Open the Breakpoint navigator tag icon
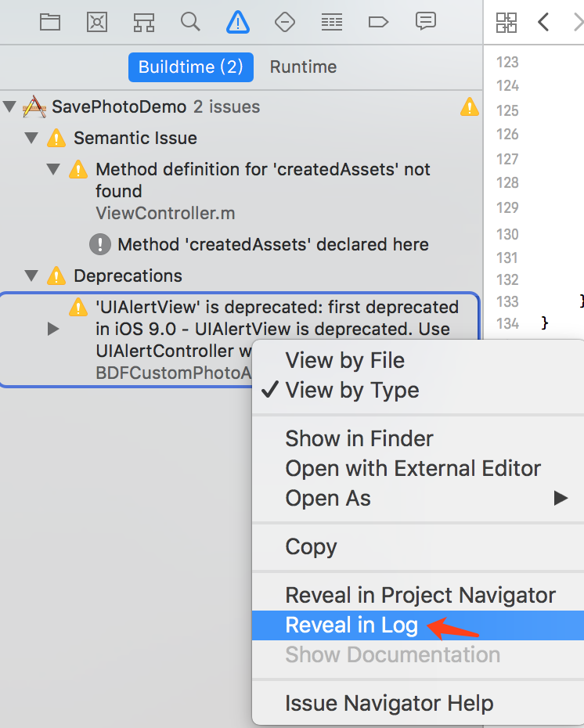This screenshot has width=584, height=728. pos(378,22)
